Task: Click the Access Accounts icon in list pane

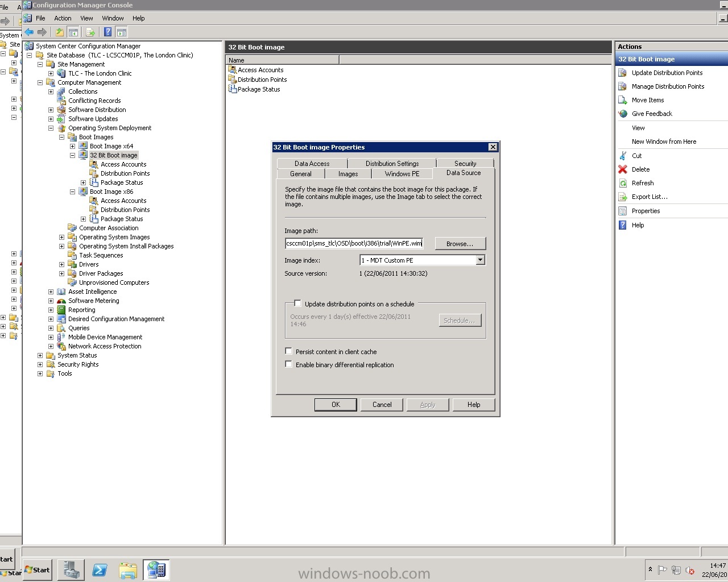Action: [x=232, y=70]
